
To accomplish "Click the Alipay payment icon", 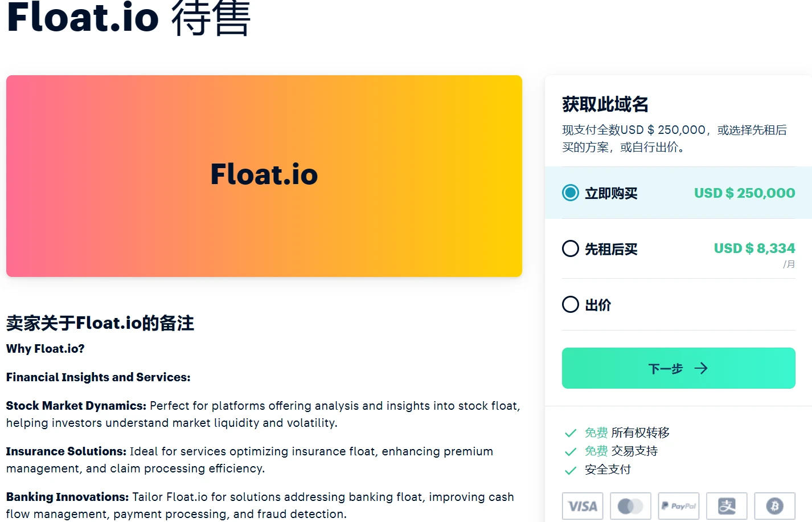I will pyautogui.click(x=727, y=506).
